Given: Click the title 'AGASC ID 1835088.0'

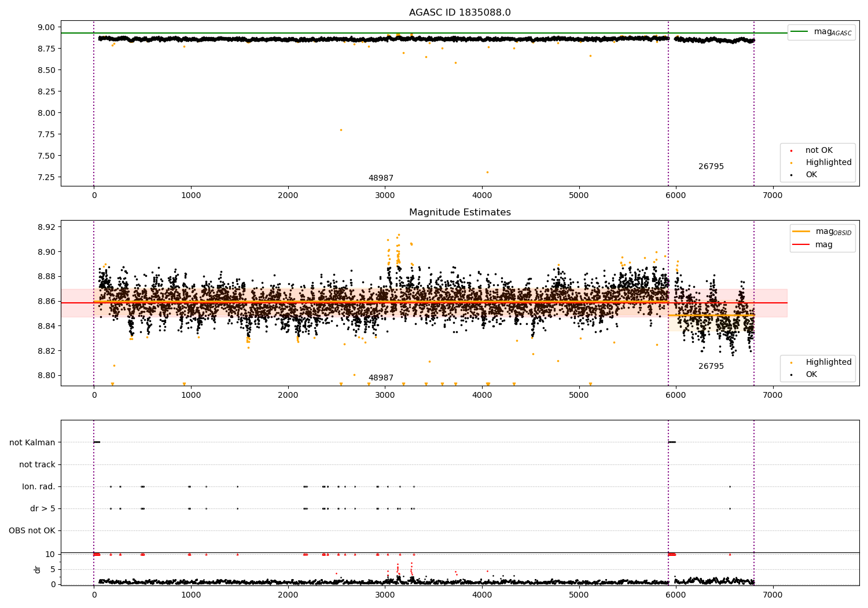Looking at the screenshot, I should tap(459, 13).
